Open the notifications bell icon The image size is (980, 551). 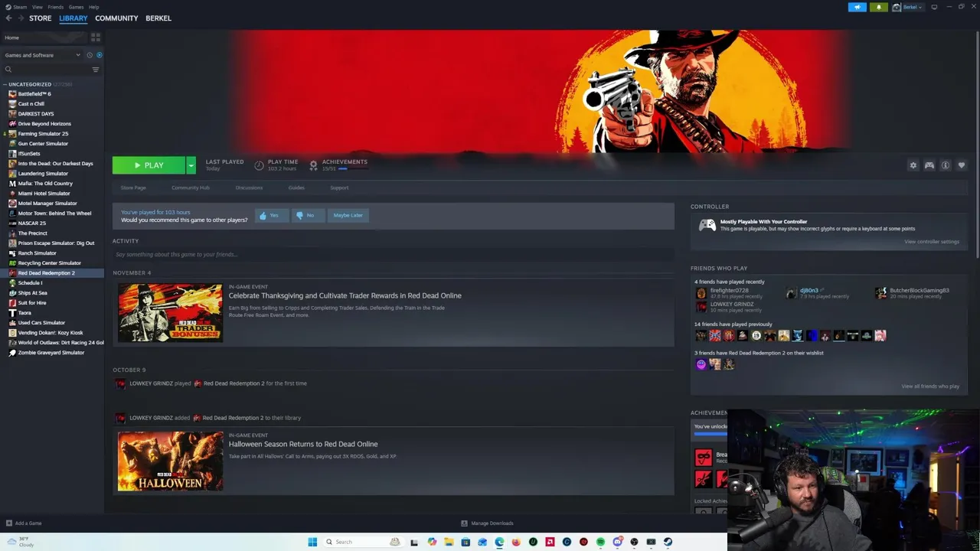878,7
